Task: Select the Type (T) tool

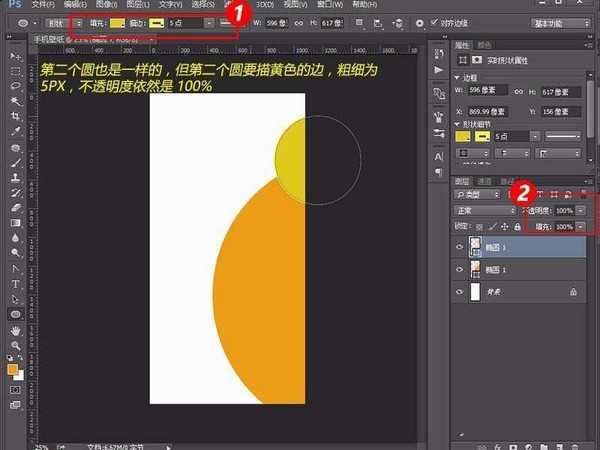Action: click(16, 283)
